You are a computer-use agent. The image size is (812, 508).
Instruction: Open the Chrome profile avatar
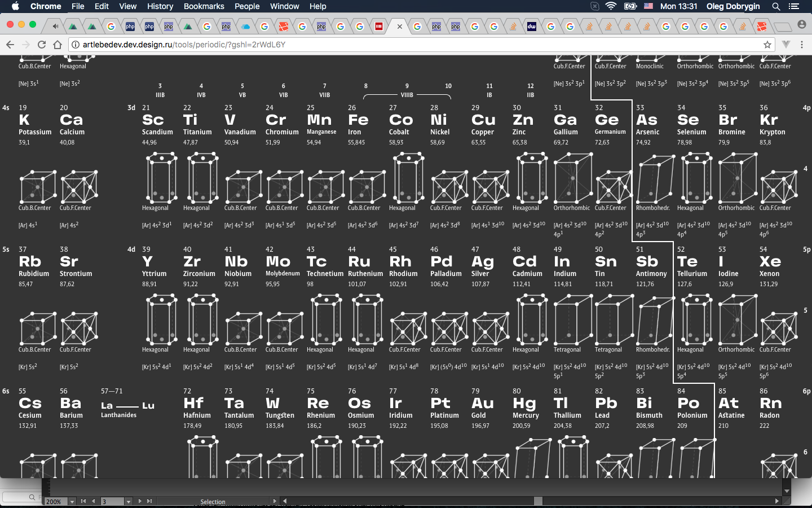(802, 25)
